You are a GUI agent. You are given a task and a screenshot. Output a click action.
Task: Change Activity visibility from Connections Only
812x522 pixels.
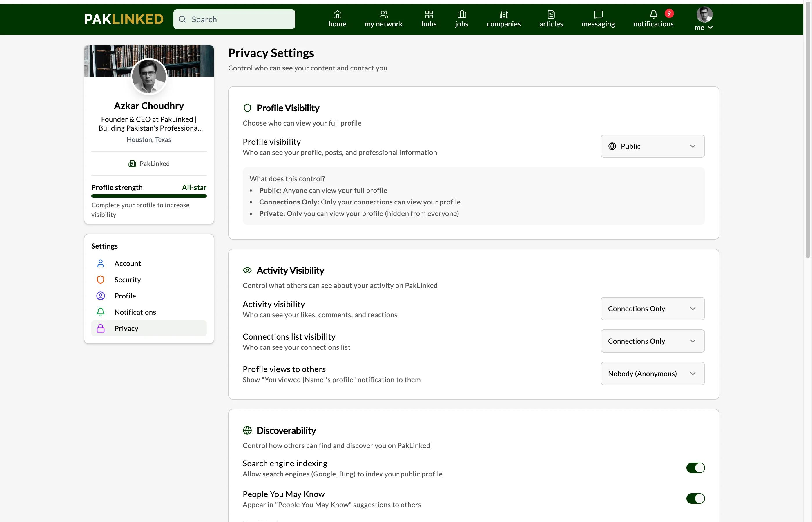point(652,309)
